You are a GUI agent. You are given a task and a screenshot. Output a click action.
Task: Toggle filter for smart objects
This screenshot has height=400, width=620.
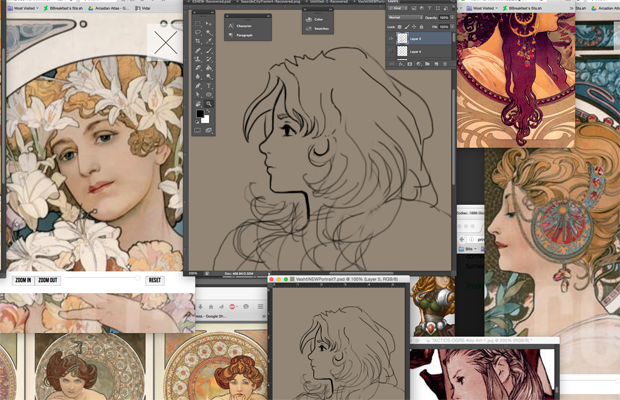click(x=446, y=8)
